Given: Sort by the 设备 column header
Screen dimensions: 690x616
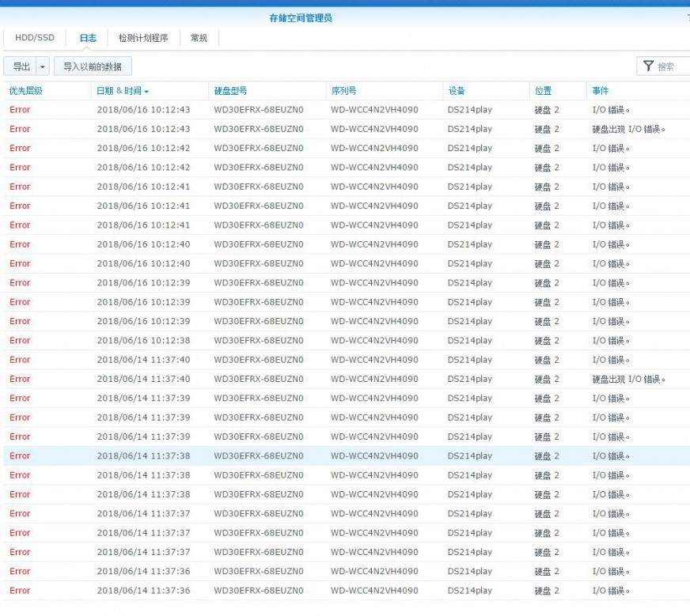Looking at the screenshot, I should pos(457,91).
